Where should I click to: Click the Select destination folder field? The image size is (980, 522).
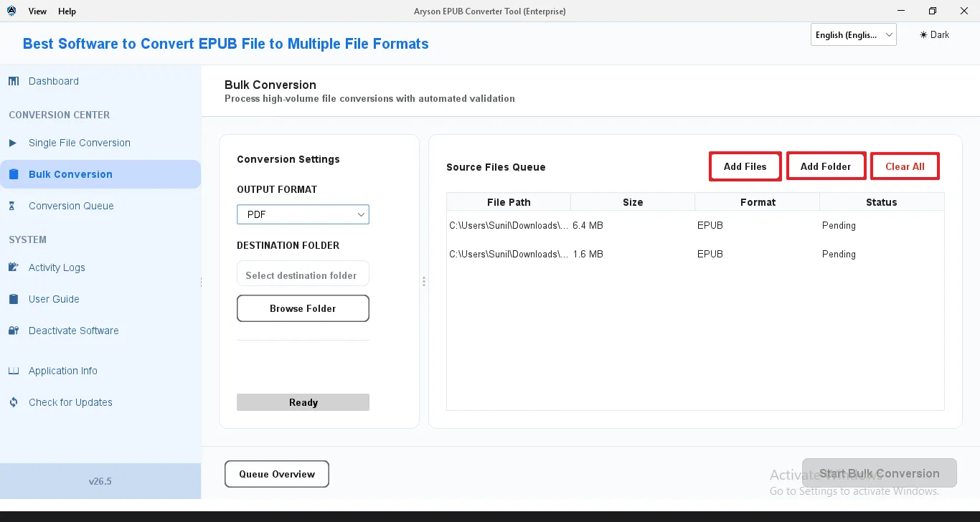coord(303,275)
